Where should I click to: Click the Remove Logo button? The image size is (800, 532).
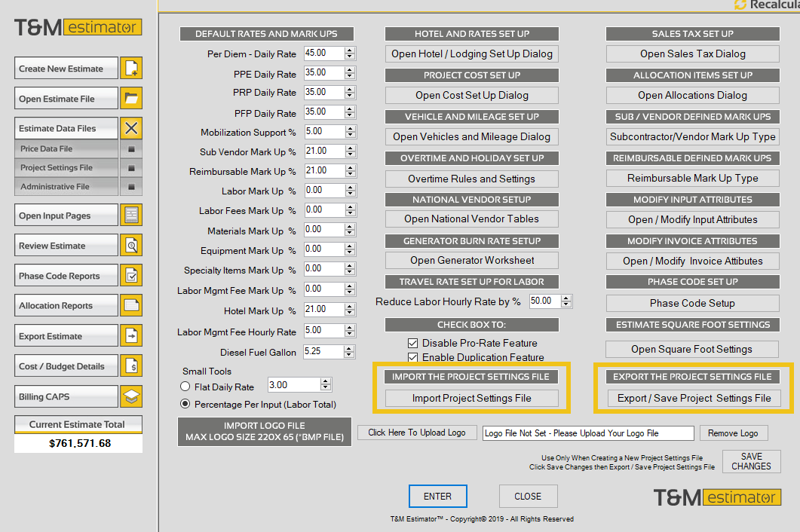(733, 433)
